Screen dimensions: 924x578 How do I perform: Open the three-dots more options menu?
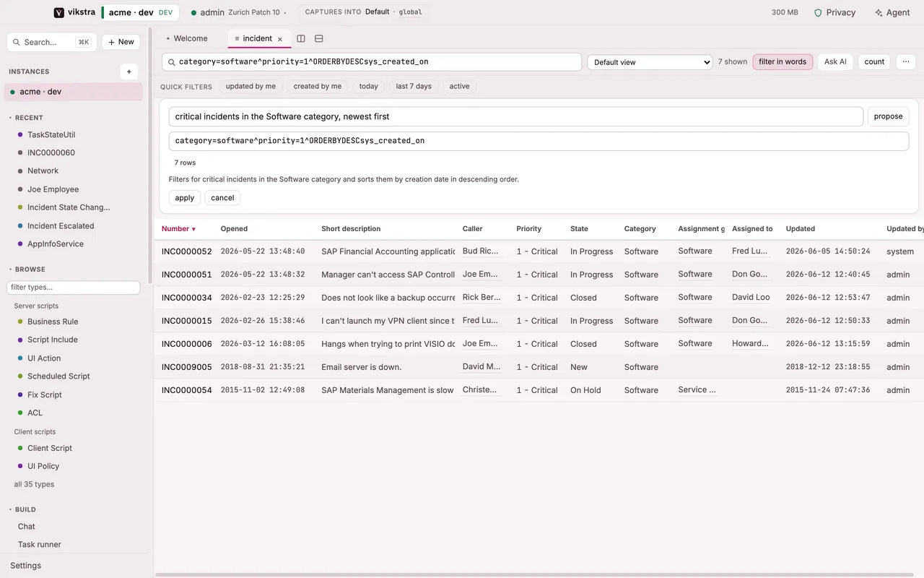(906, 62)
